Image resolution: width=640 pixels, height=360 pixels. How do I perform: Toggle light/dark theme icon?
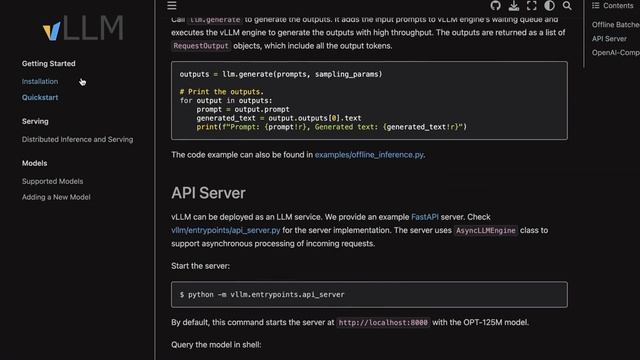coord(549,5)
